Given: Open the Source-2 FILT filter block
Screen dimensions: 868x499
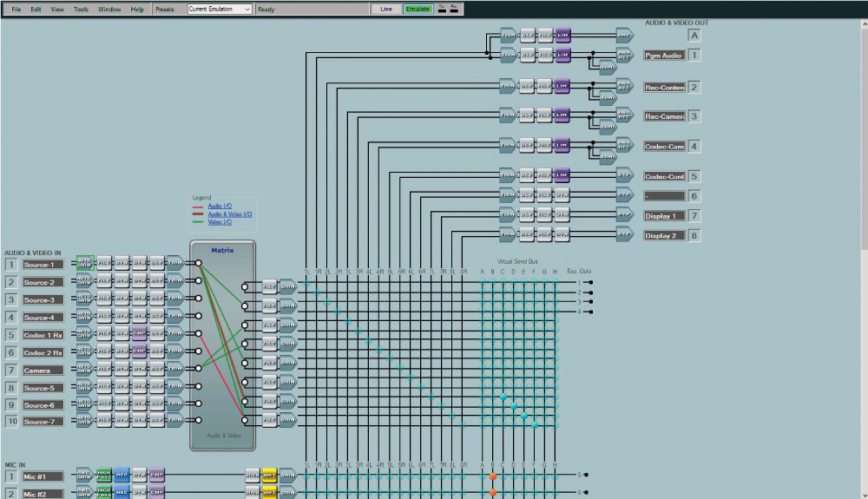Looking at the screenshot, I should [x=103, y=280].
